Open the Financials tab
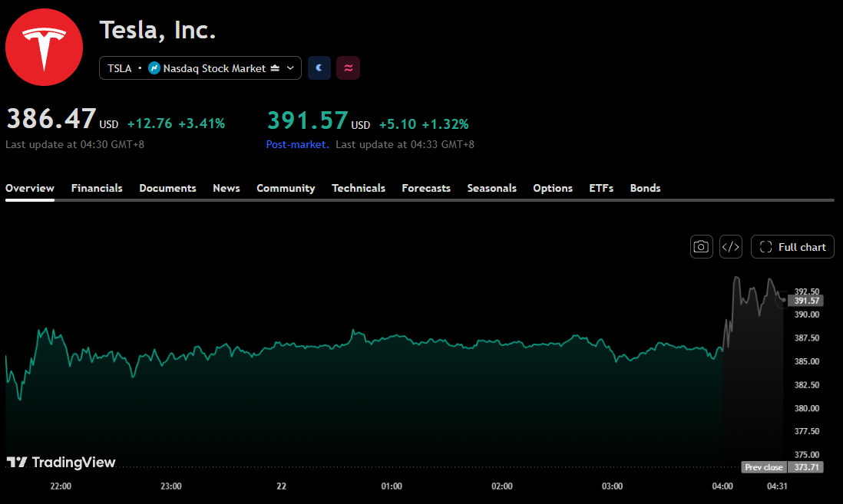Image resolution: width=843 pixels, height=504 pixels. click(97, 188)
